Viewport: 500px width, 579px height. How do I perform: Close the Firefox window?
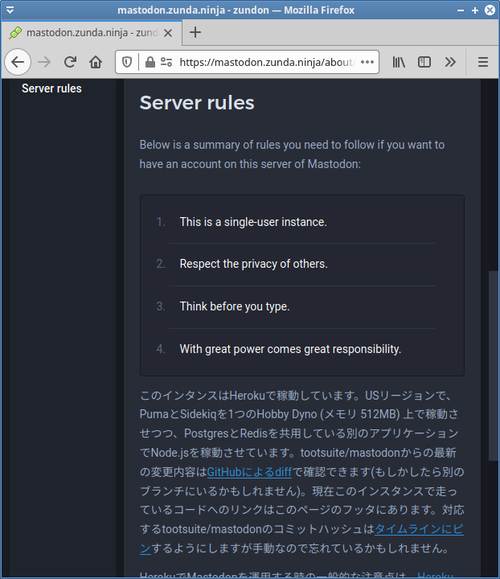[490, 10]
